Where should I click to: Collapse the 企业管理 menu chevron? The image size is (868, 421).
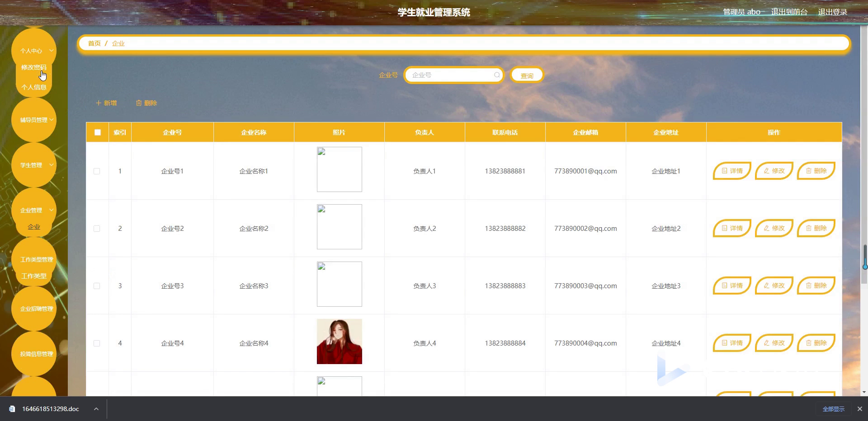click(x=51, y=210)
